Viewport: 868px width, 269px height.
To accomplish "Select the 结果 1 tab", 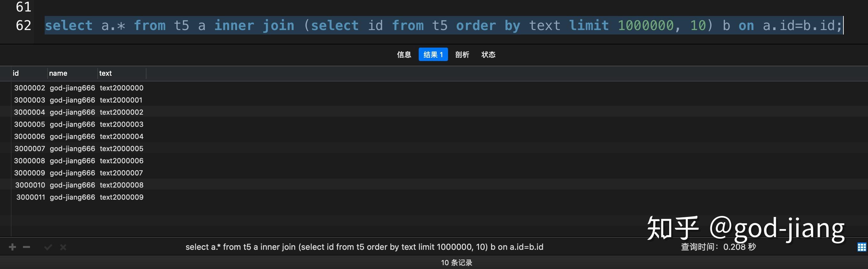I will 433,55.
